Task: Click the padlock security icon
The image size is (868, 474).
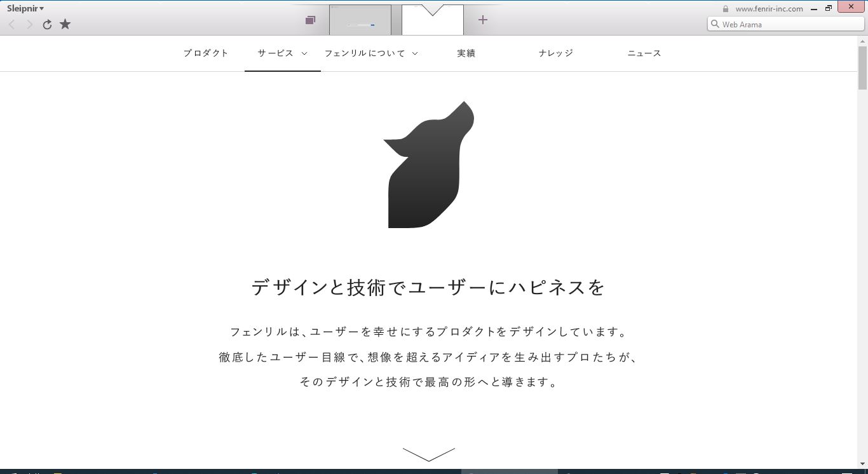Action: (x=726, y=9)
